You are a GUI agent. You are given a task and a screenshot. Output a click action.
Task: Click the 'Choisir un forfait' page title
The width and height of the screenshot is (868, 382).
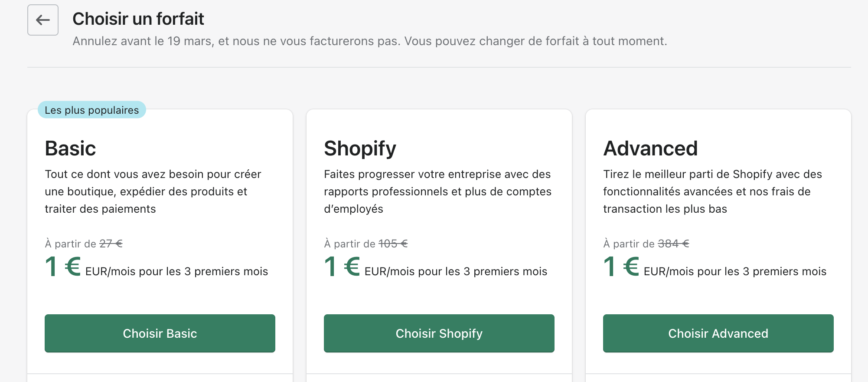(x=138, y=19)
